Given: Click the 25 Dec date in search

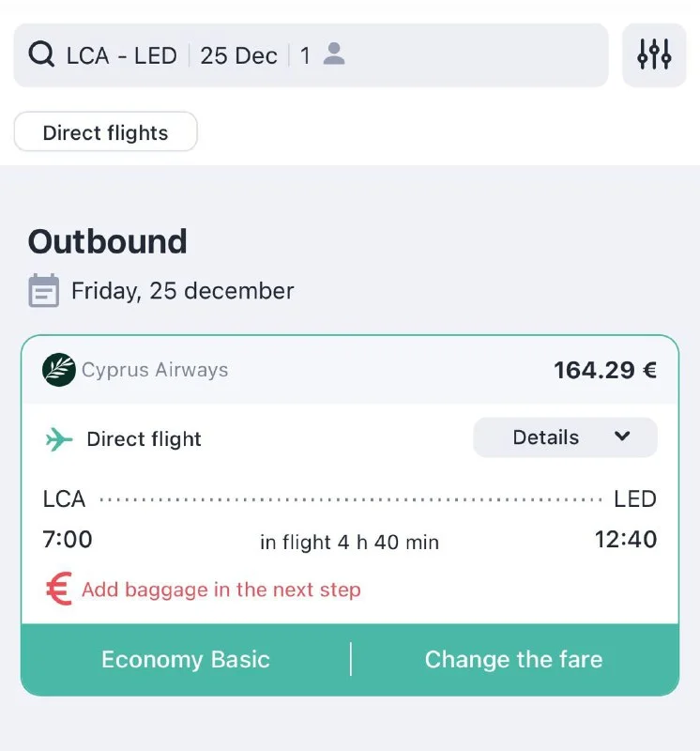Looking at the screenshot, I should pyautogui.click(x=238, y=55).
